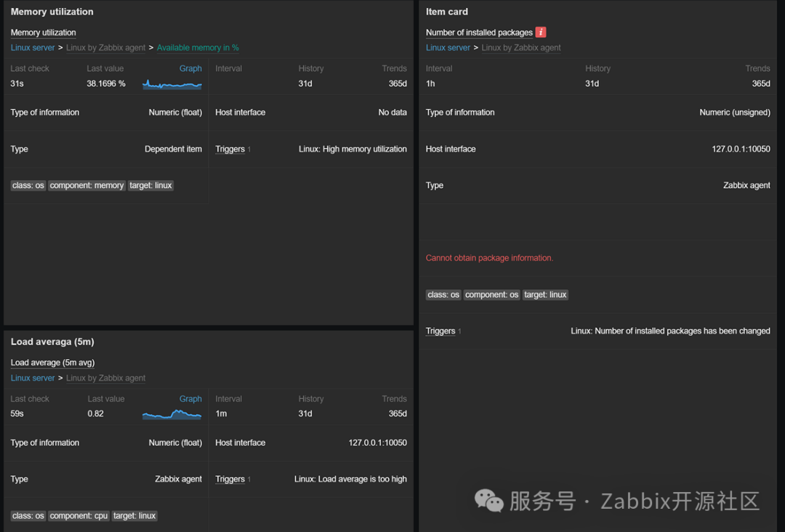Open the Load average (5m avg) item link
The width and height of the screenshot is (785, 532).
(52, 363)
